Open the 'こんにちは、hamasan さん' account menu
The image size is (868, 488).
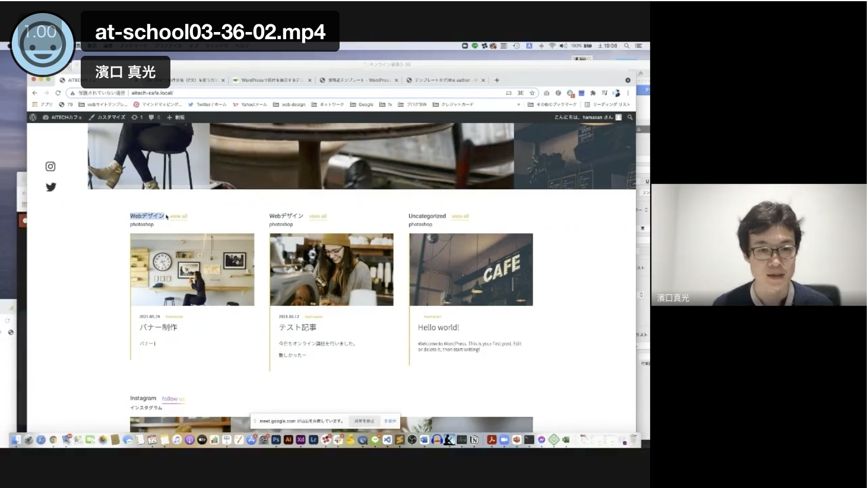click(588, 118)
